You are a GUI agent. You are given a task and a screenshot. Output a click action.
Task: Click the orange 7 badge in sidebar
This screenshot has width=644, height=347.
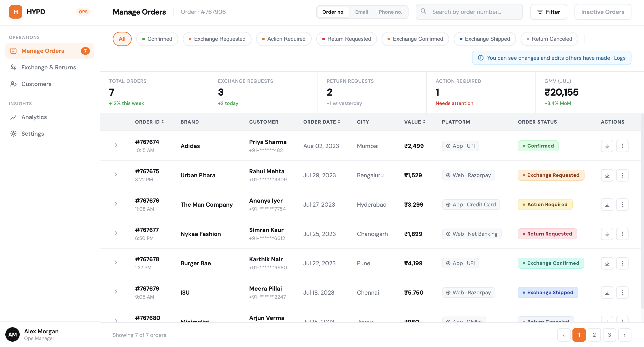[85, 51]
